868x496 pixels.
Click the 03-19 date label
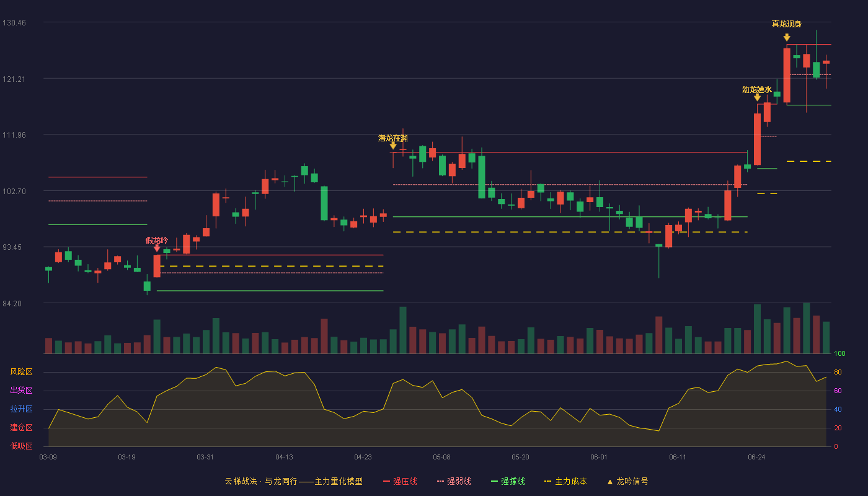[126, 457]
